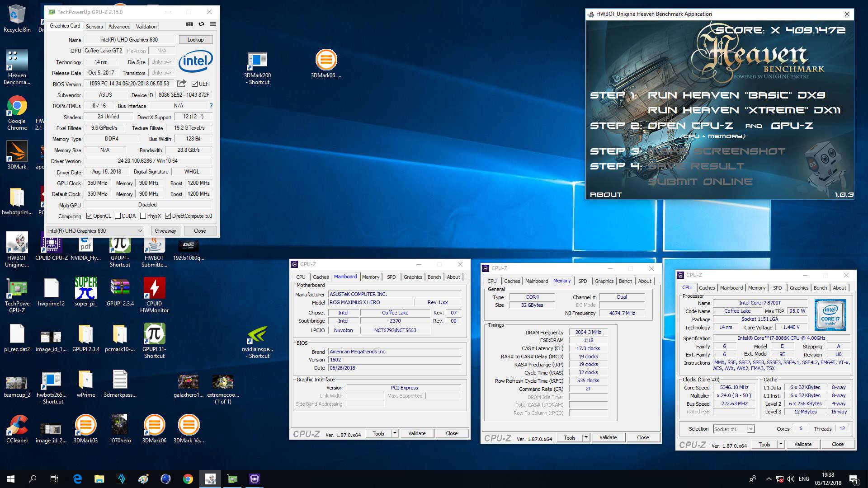This screenshot has width=868, height=488.
Task: Open Google Chrome desktop shortcut
Action: (x=17, y=113)
